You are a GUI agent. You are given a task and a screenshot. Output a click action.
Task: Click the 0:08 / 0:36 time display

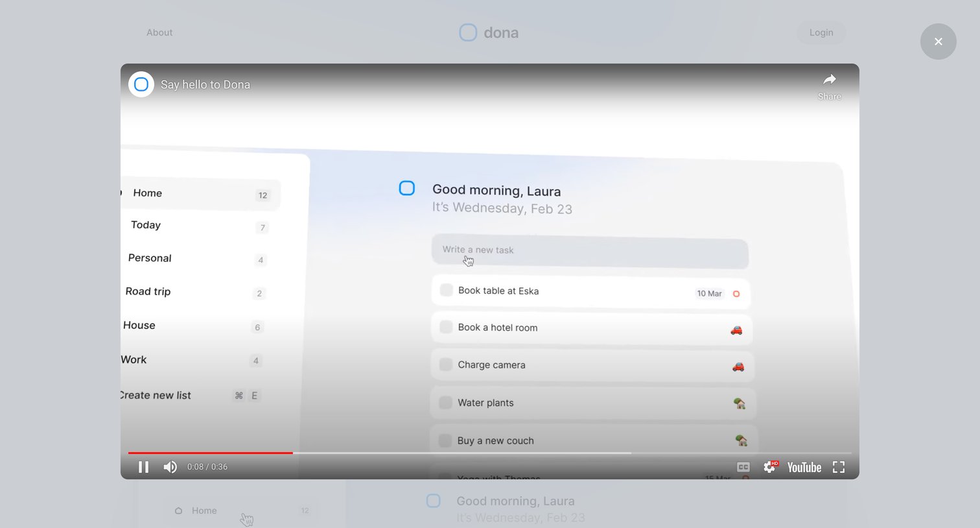click(x=207, y=467)
